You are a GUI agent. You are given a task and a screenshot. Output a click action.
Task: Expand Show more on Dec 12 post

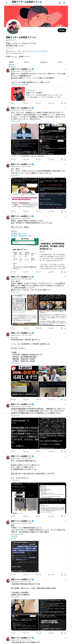(15, 121)
